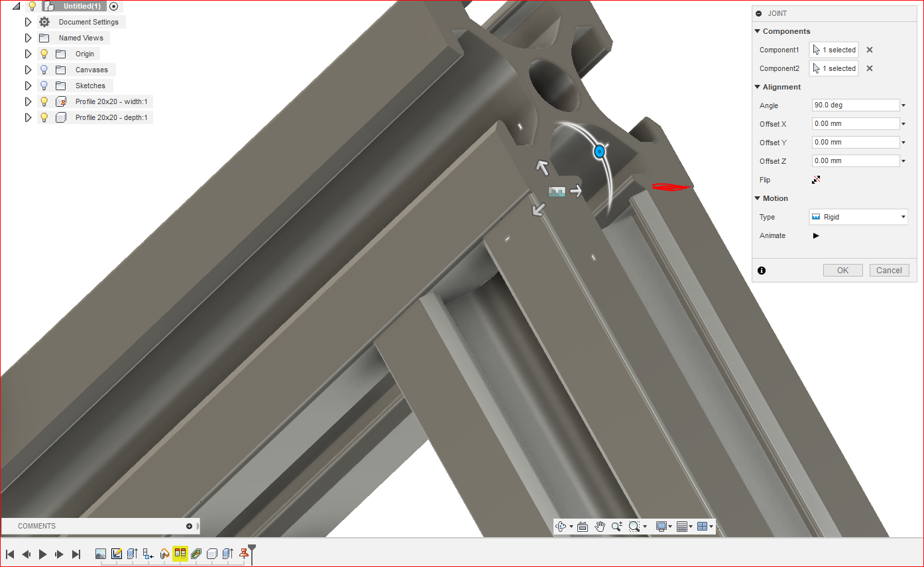Image resolution: width=924 pixels, height=567 pixels.
Task: Expand the Named Views tree node
Action: coord(27,37)
